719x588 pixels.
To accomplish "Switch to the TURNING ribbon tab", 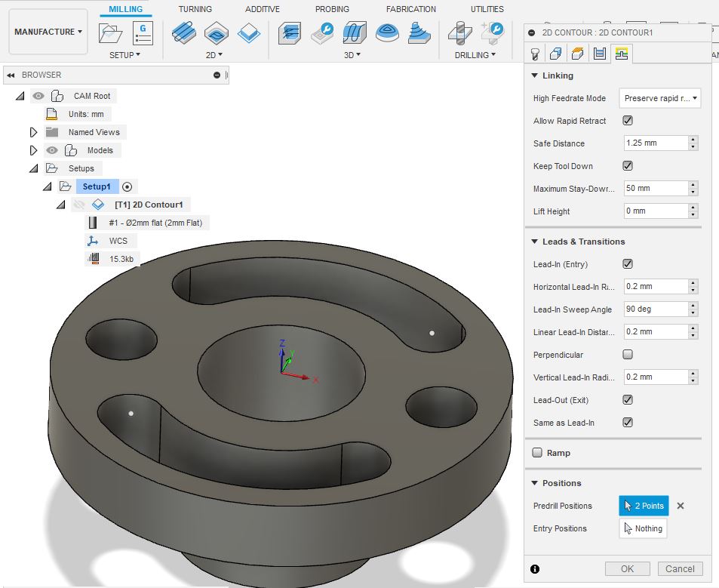I will [x=195, y=9].
